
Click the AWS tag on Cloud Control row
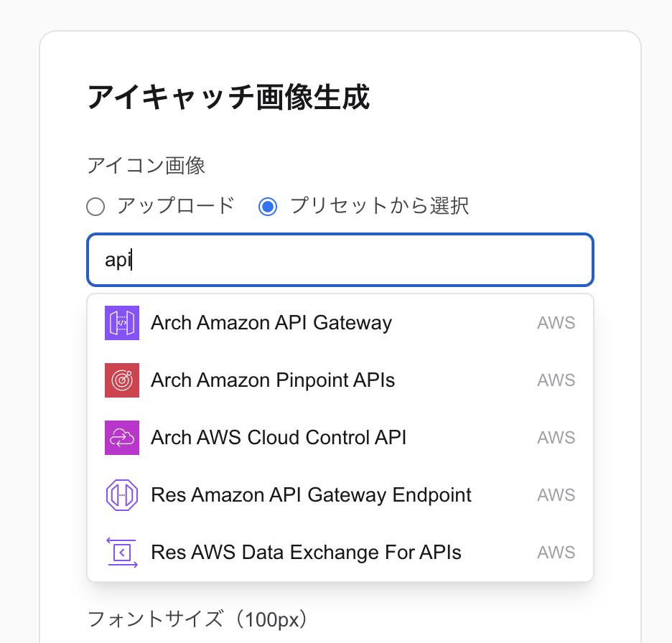click(x=556, y=438)
